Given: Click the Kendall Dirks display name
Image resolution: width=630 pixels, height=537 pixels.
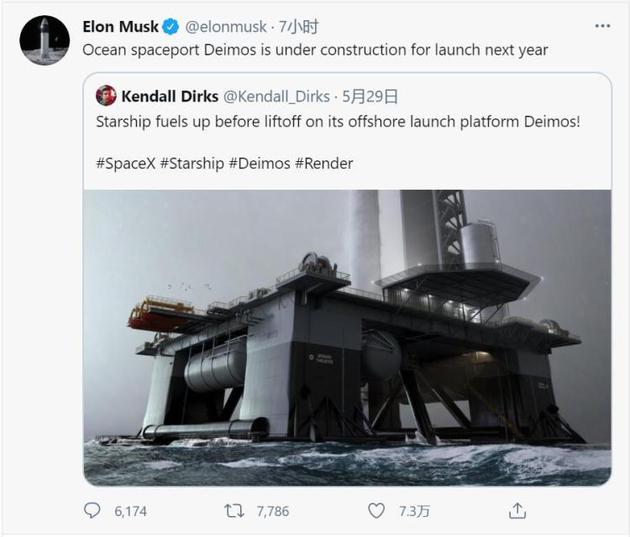Looking at the screenshot, I should click(x=170, y=96).
